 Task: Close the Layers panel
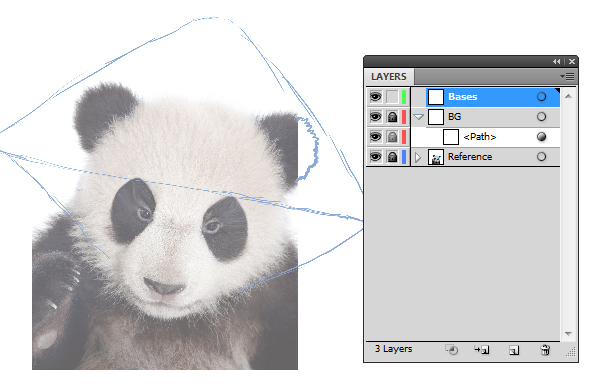[572, 61]
